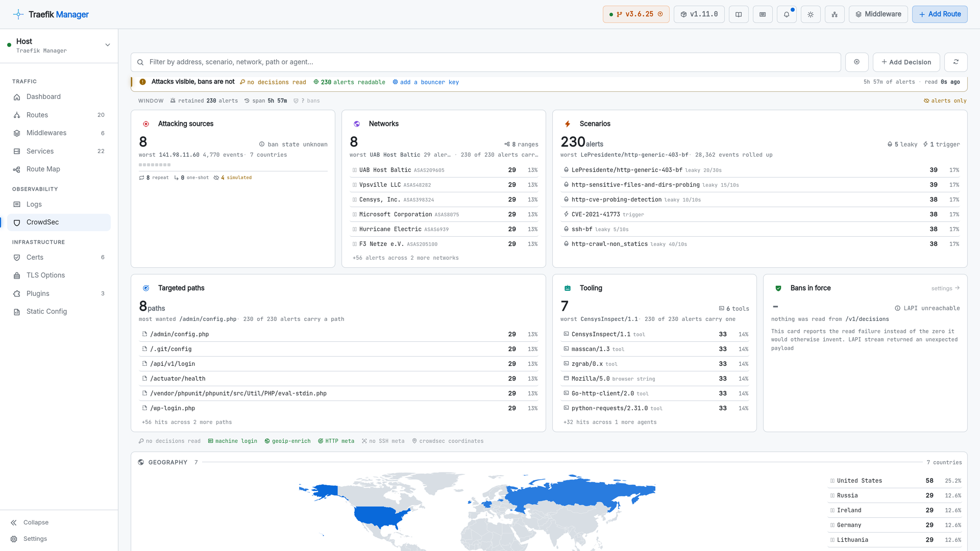Click the warning icon beside Attacks visible
980x551 pixels.
point(143,82)
